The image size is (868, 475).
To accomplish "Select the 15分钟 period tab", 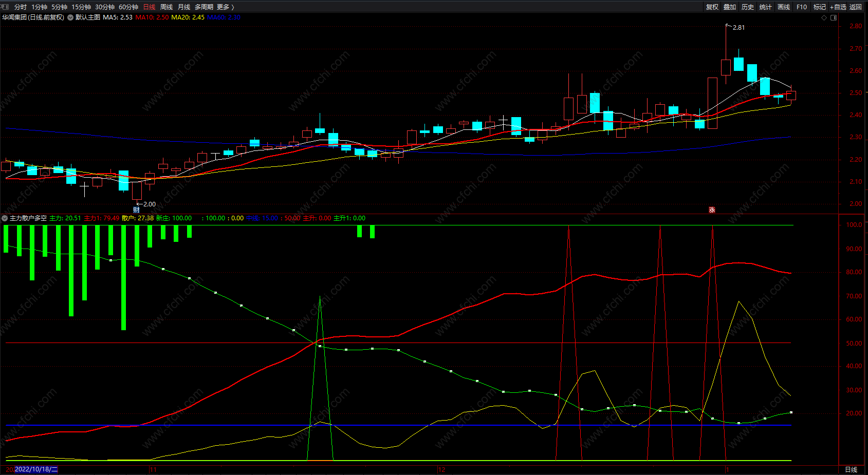I will [x=81, y=7].
